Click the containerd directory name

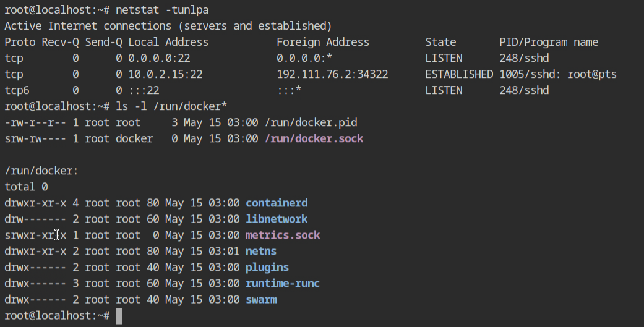click(277, 203)
